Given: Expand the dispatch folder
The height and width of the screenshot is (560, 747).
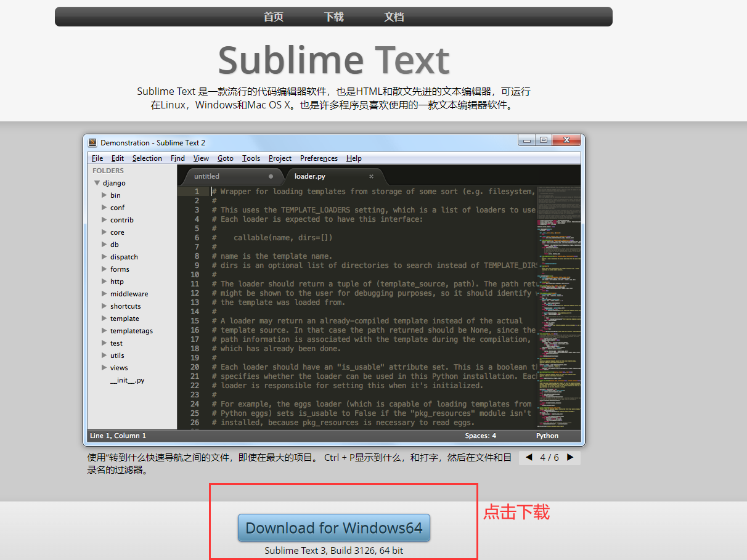Looking at the screenshot, I should click(x=104, y=257).
